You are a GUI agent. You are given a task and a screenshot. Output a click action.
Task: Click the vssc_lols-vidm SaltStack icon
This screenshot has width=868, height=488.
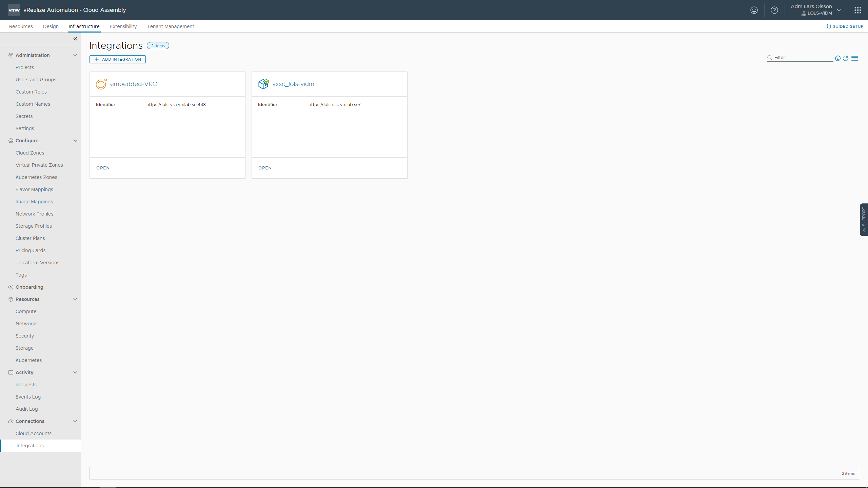coord(263,84)
